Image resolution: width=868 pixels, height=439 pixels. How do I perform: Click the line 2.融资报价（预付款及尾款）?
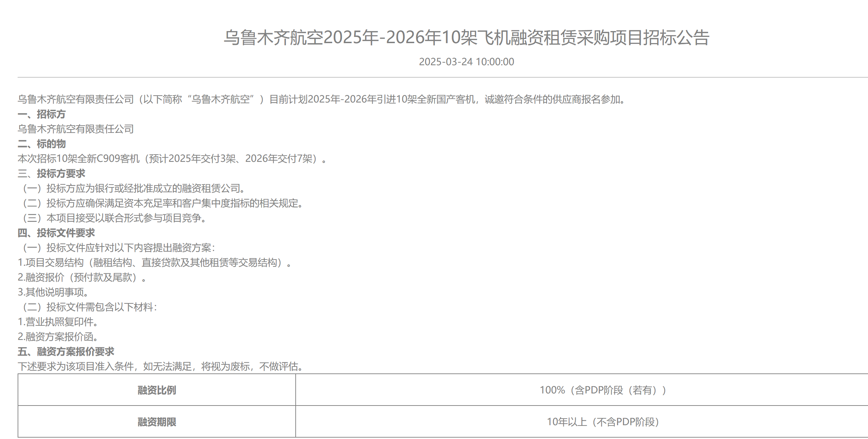coord(82,277)
